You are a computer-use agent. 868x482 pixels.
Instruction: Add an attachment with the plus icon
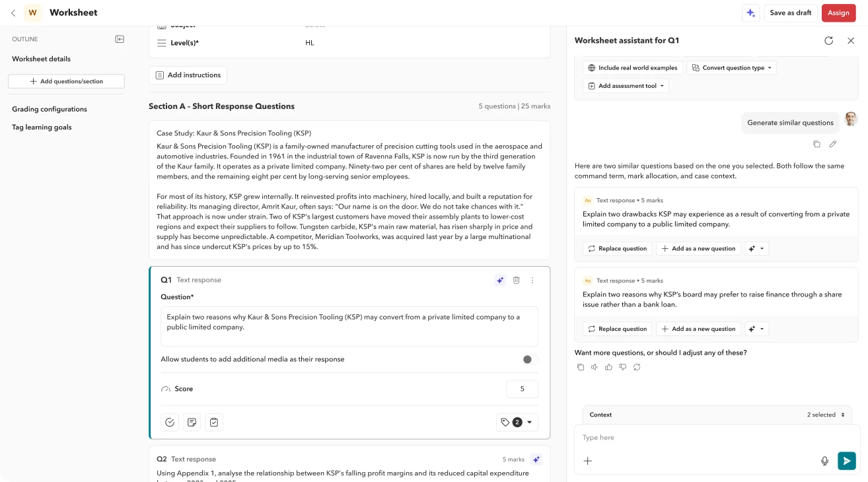point(588,461)
